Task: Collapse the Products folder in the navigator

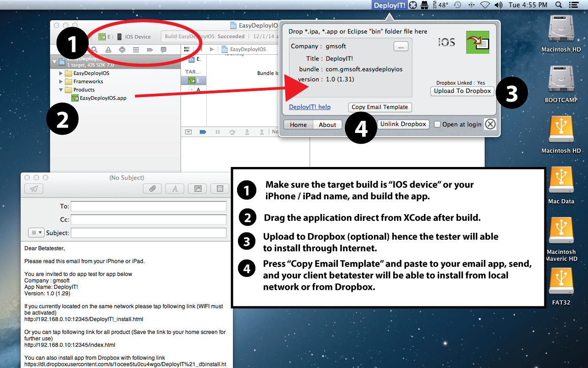Action: (x=61, y=90)
